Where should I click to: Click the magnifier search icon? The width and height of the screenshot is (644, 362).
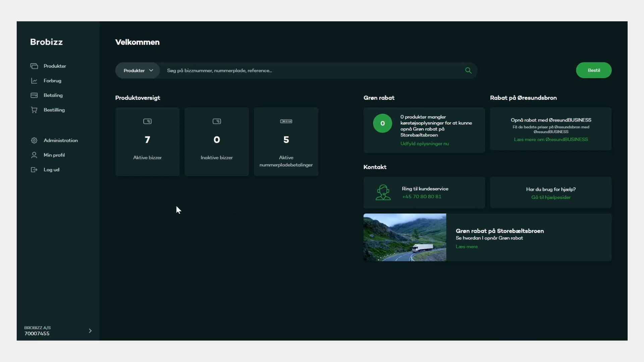(x=468, y=70)
